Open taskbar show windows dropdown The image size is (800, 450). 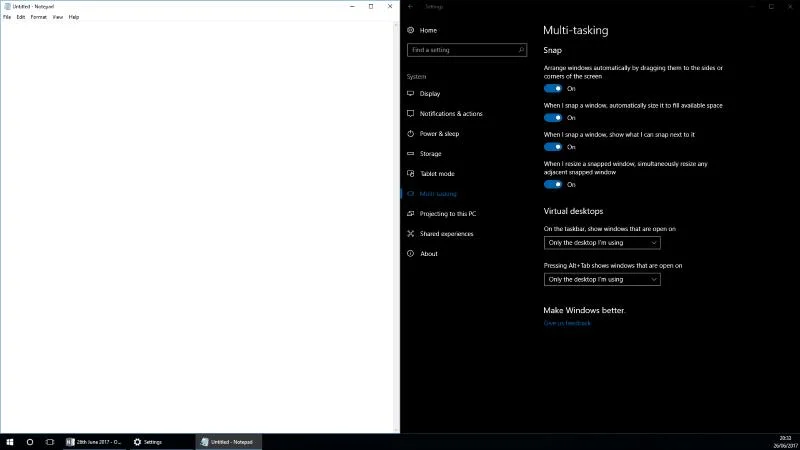tap(602, 243)
